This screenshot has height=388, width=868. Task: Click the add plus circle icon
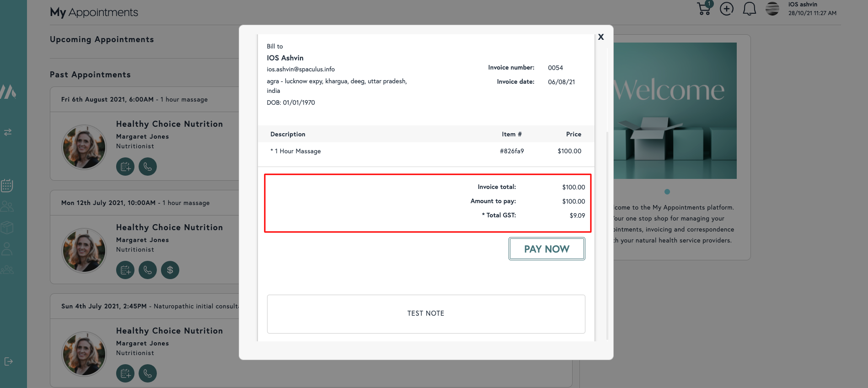click(x=727, y=9)
